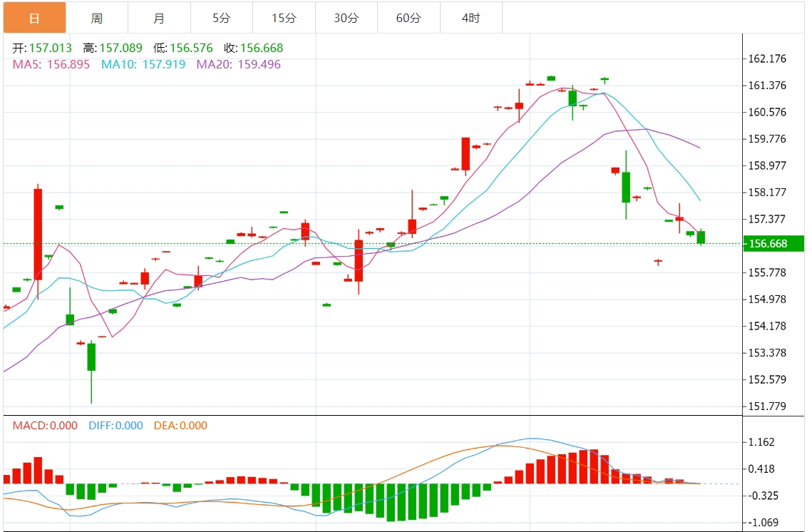Open the 60分 timeframe tab
This screenshot has height=532, width=812.
click(408, 18)
